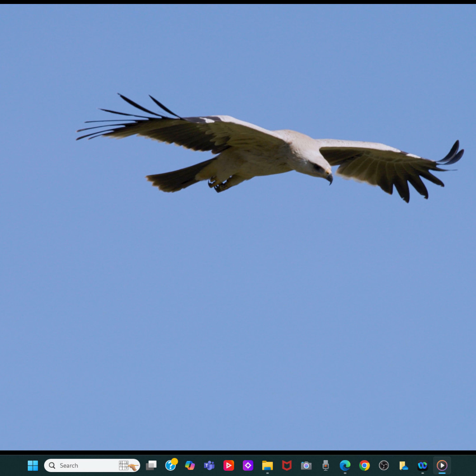Launch Google Chrome from taskbar
The image size is (476, 476).
(x=364, y=465)
